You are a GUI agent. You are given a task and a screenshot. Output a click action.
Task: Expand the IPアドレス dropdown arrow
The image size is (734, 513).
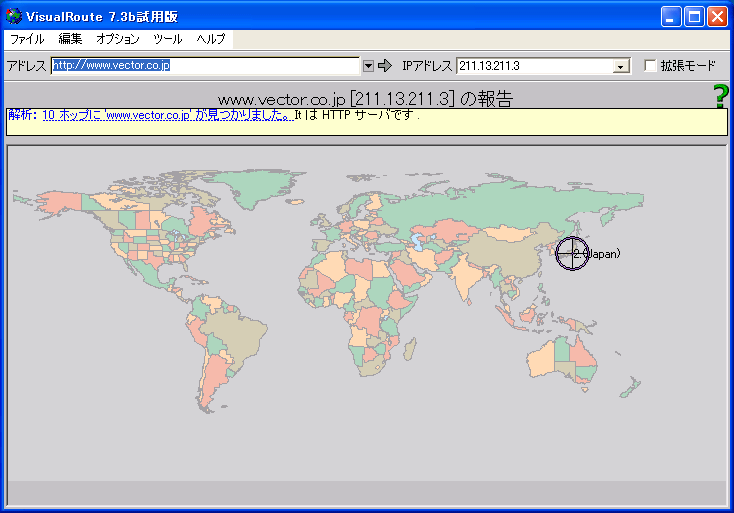point(621,66)
